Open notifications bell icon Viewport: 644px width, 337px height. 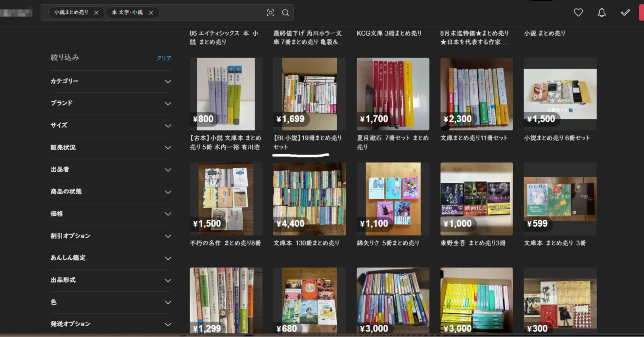coord(602,13)
